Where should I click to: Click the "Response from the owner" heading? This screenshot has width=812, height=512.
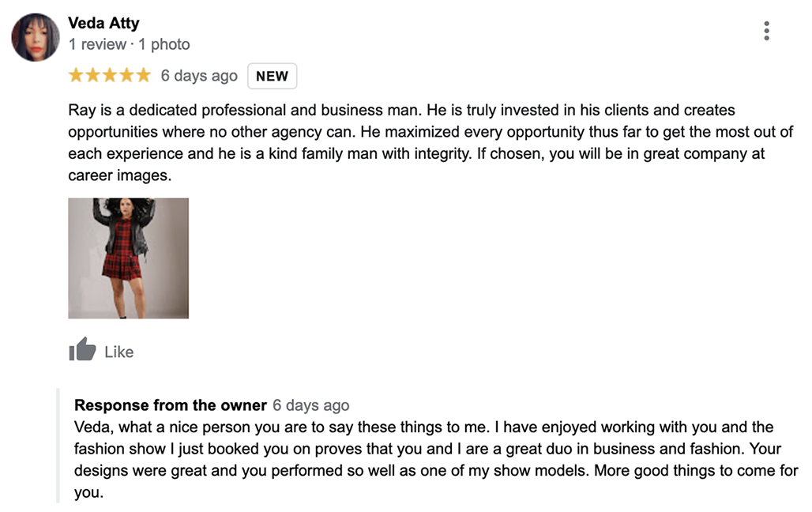(x=170, y=405)
